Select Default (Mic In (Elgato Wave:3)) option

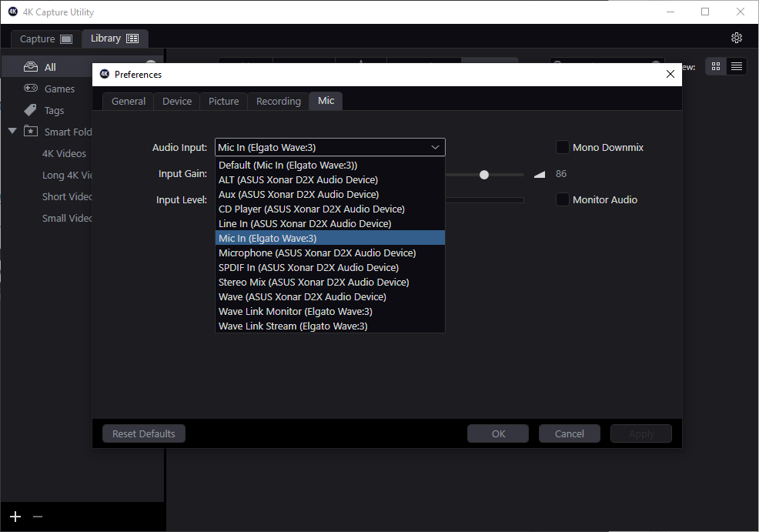point(329,165)
